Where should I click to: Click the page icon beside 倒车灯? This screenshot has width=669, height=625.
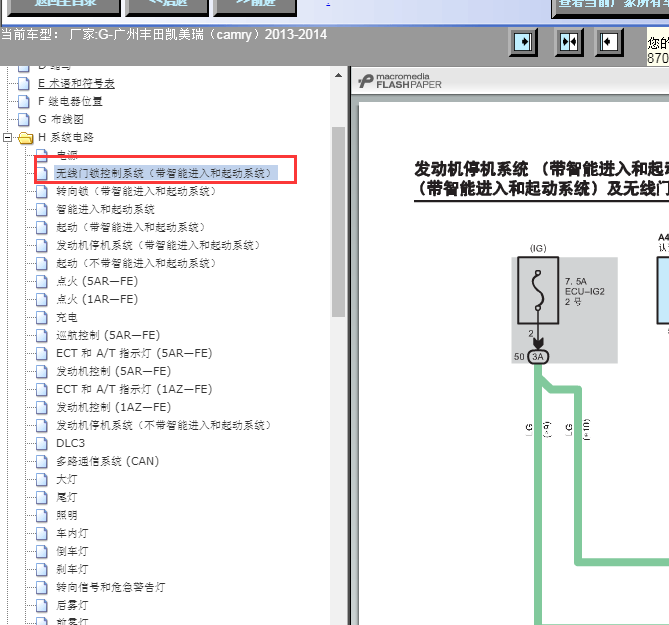[x=42, y=551]
